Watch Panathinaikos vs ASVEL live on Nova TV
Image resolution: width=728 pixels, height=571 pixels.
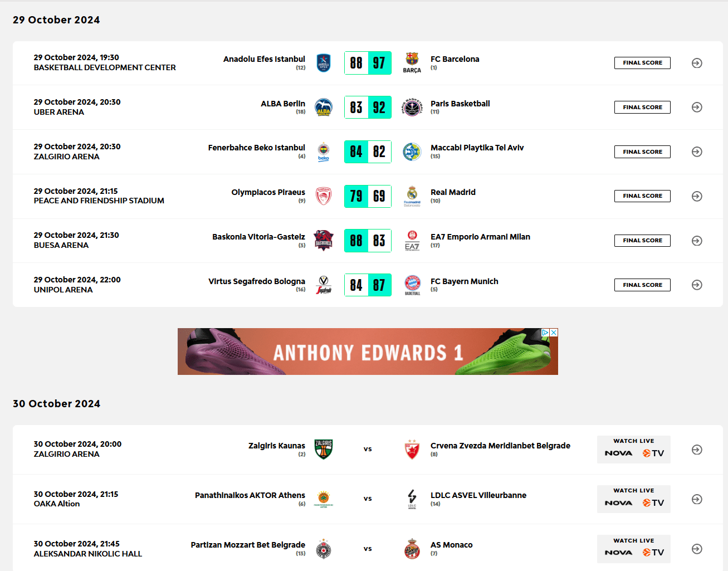(x=634, y=499)
